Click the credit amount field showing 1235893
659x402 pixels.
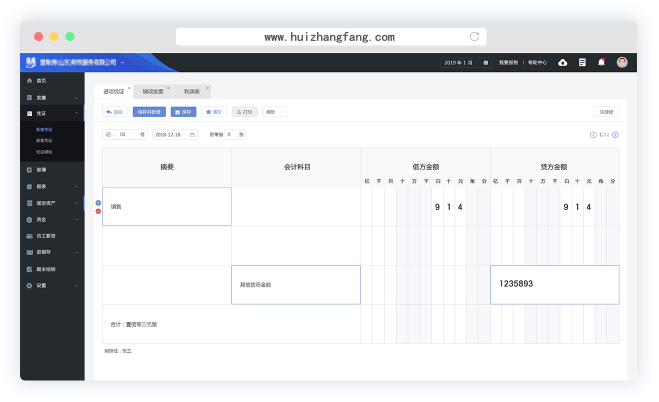tap(555, 285)
